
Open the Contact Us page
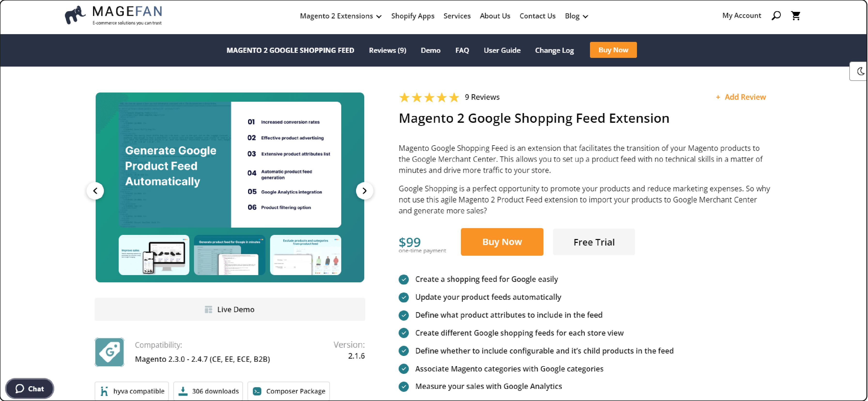(x=537, y=16)
